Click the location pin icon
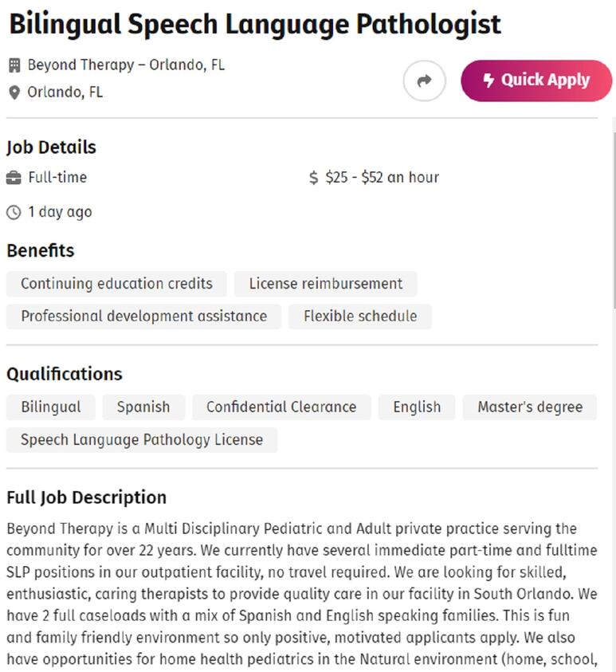The image size is (616, 672). point(14,92)
